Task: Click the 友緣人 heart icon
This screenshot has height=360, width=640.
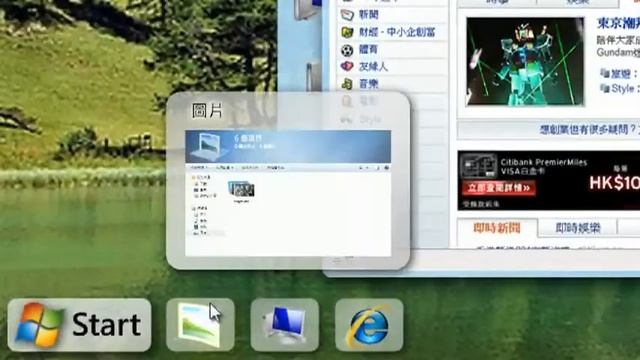Action: 347,66
